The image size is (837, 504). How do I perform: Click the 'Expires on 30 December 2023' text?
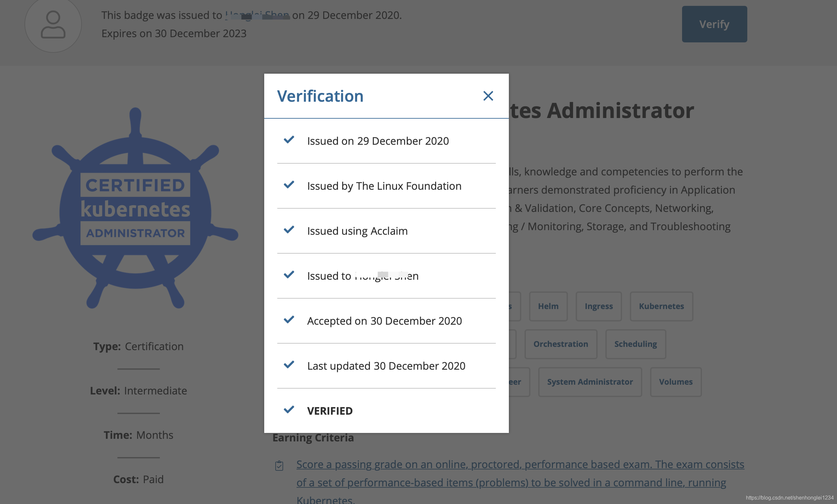point(174,34)
